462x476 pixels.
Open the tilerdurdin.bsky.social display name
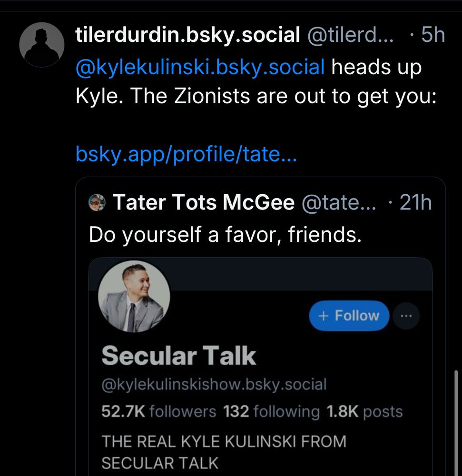(187, 35)
